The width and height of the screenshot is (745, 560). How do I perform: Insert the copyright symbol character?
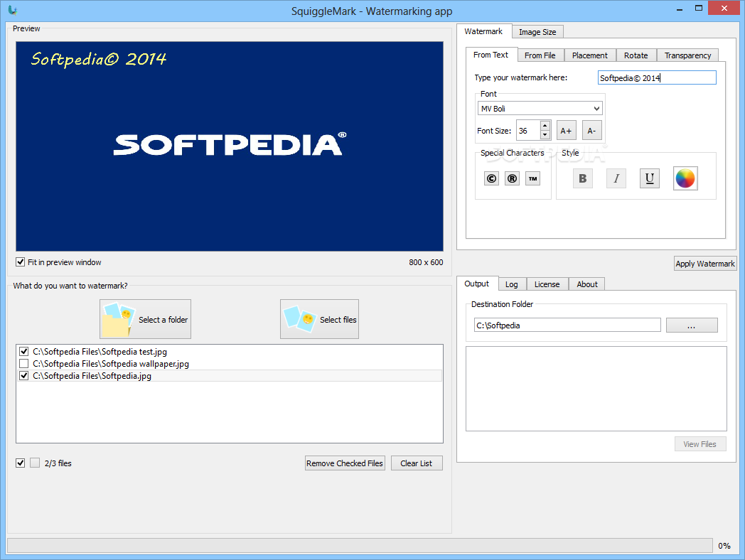coord(491,178)
